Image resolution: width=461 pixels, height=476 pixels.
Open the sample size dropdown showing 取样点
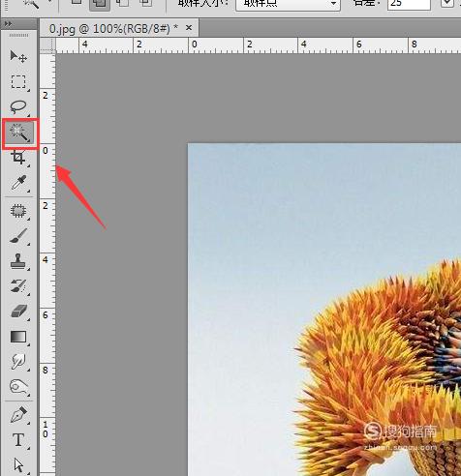tap(288, 5)
